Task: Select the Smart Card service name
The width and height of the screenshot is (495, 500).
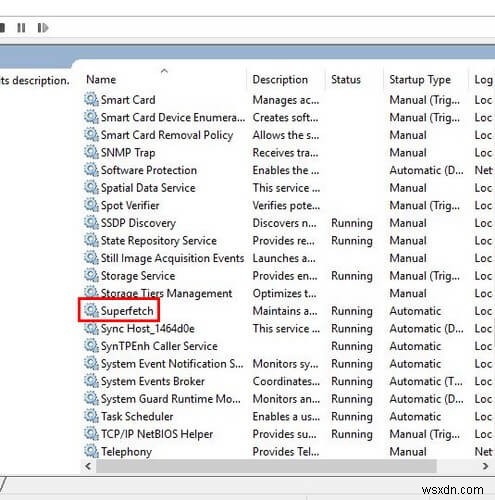Action: [128, 100]
